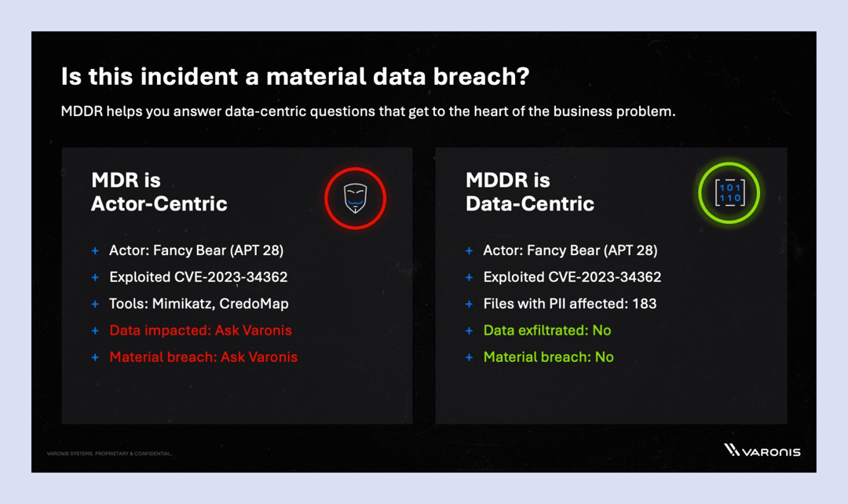Click plus bullet beside red Material breach line

(x=95, y=357)
